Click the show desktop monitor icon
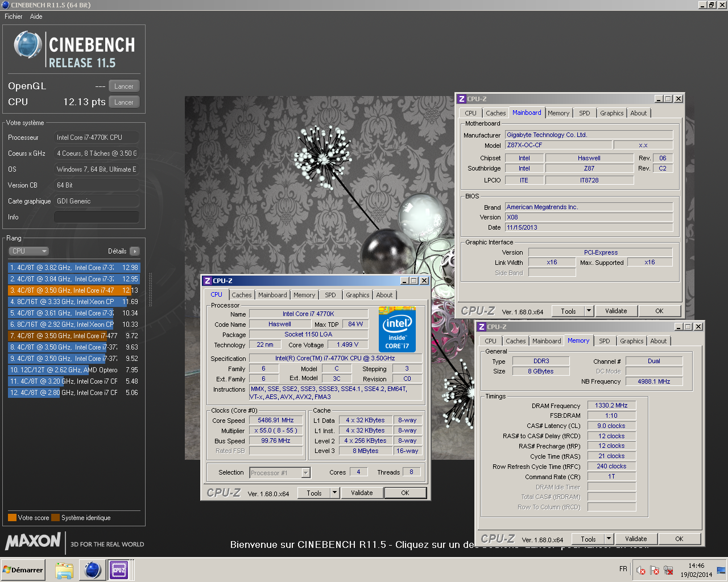 (721, 570)
